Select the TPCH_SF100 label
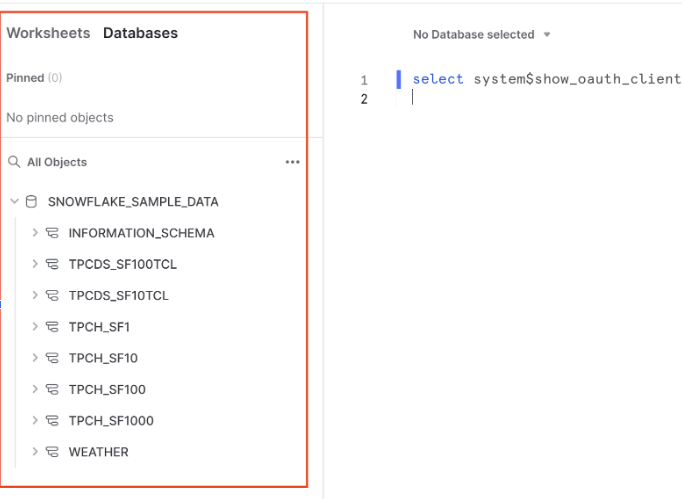682x499 pixels. pos(107,390)
